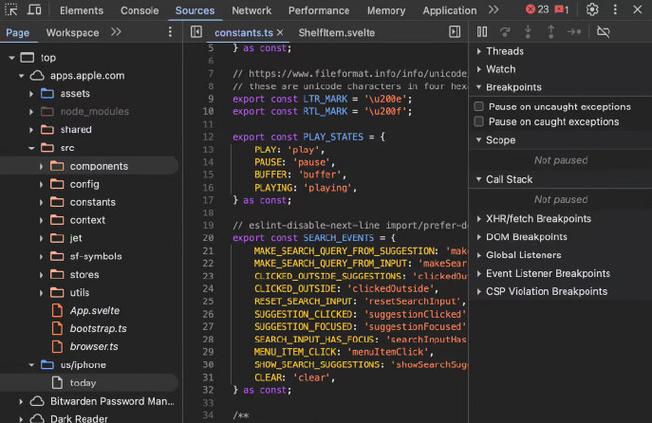Image resolution: width=652 pixels, height=423 pixels.
Task: Expand the config folder
Action: [41, 184]
